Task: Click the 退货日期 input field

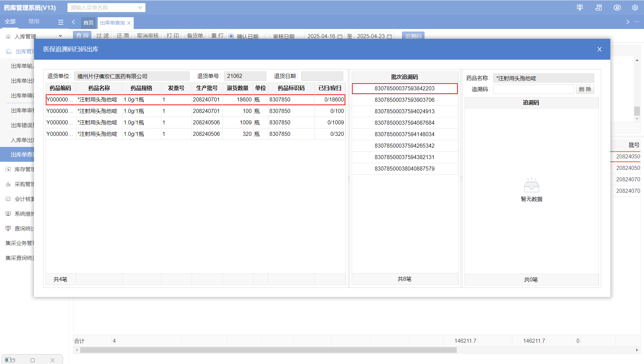Action: (322, 76)
